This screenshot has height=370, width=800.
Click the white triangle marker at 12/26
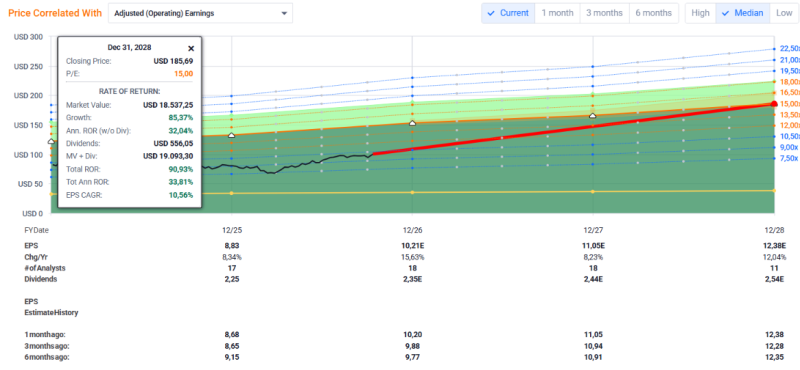point(412,123)
